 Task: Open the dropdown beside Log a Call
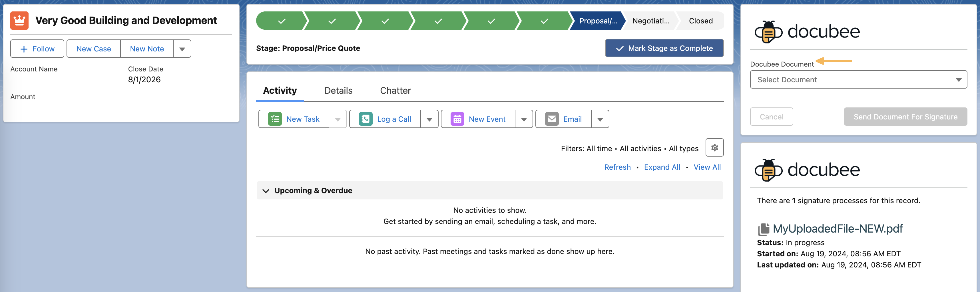[x=429, y=119]
